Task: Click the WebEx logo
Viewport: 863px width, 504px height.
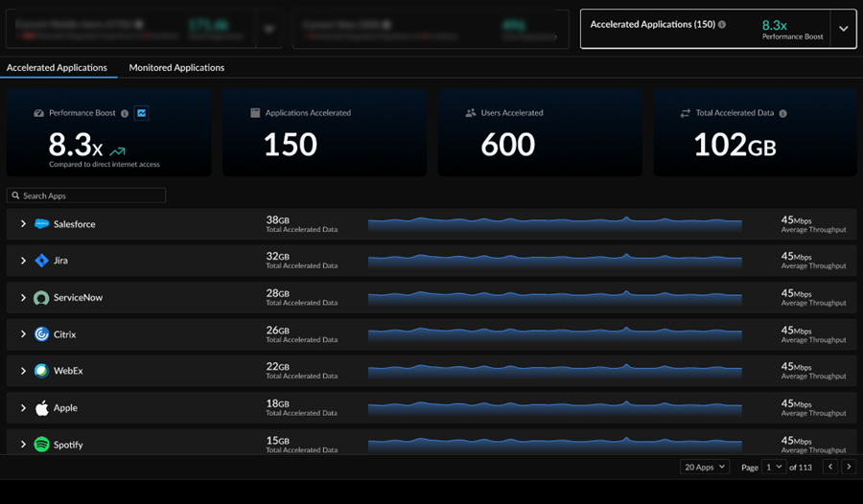Action: [41, 371]
